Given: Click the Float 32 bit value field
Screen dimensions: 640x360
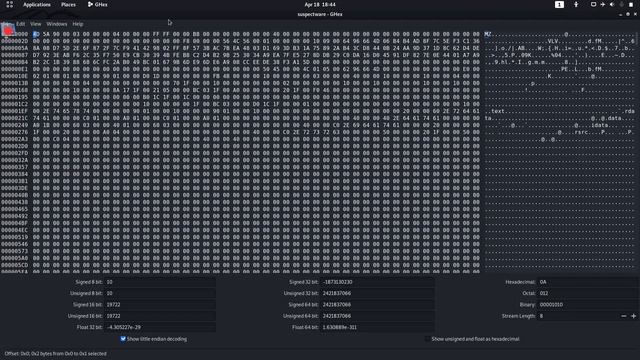Looking at the screenshot, I should pyautogui.click(x=160, y=327).
